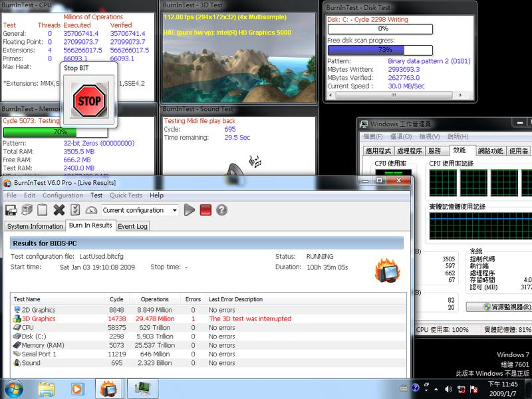
Task: Click the gray help question mark icon
Action: pyautogui.click(x=221, y=210)
